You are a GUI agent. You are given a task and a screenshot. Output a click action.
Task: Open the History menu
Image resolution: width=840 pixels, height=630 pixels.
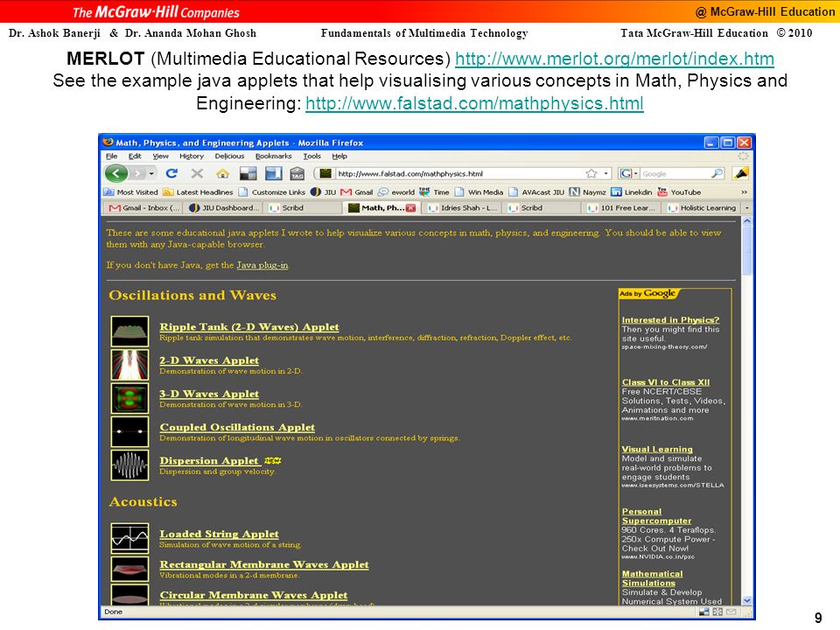(x=192, y=156)
